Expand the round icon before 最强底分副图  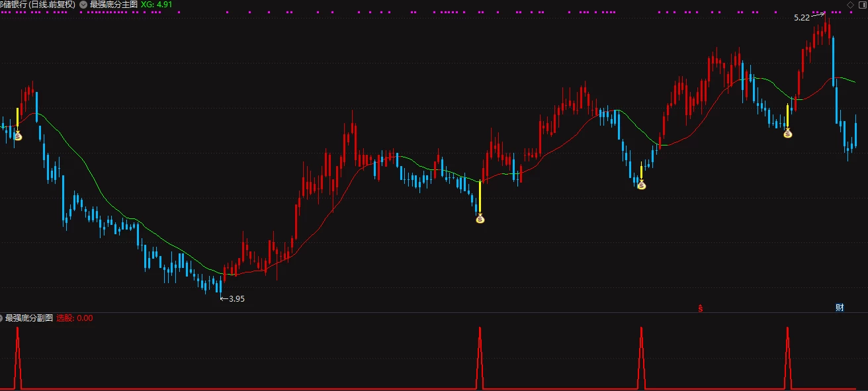click(x=2, y=318)
